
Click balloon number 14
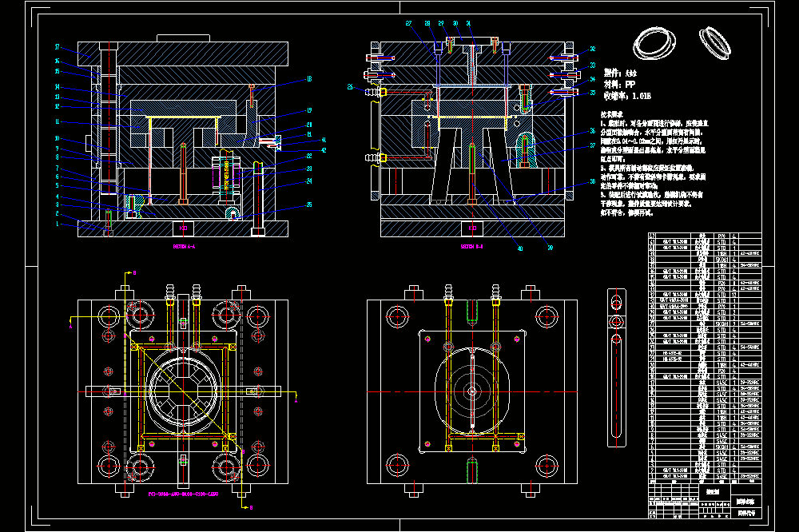58,86
